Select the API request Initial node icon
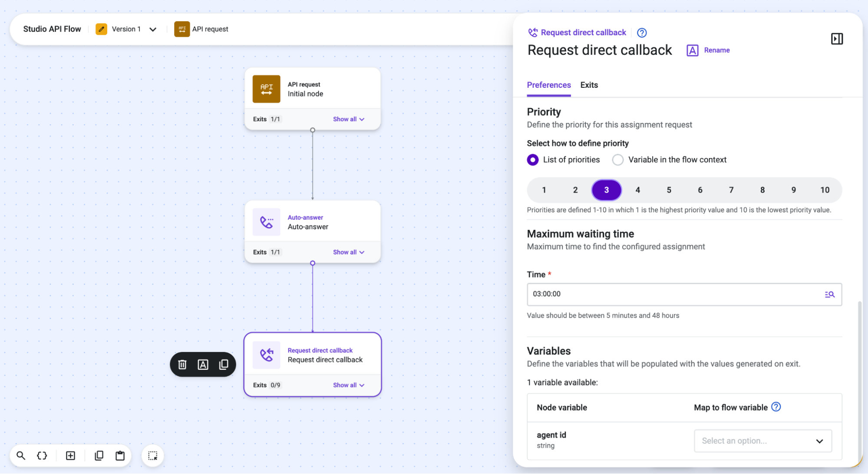Viewport: 868px width, 474px height. coord(266,89)
